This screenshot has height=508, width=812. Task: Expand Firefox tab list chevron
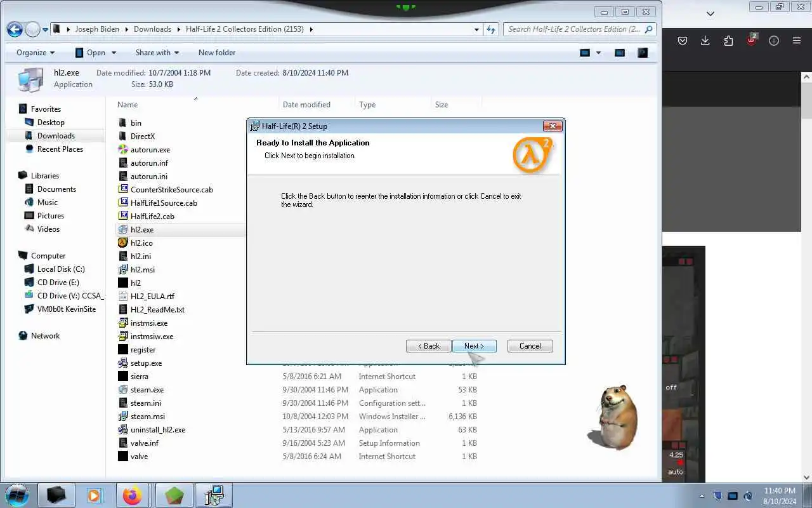pyautogui.click(x=710, y=13)
